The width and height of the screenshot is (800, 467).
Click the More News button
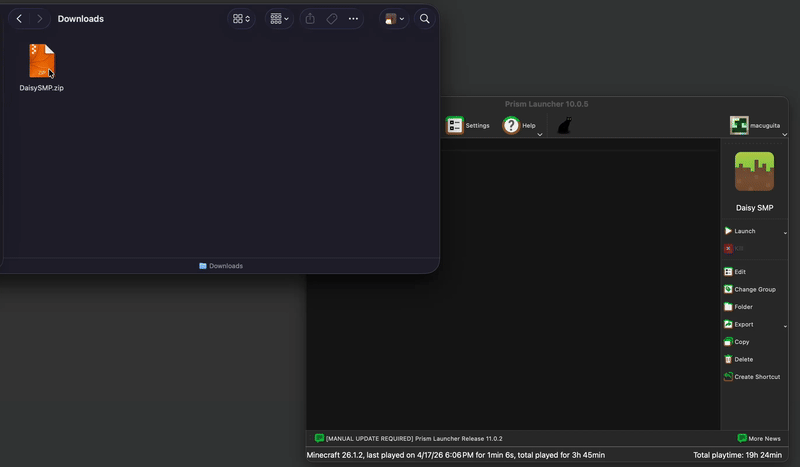click(759, 438)
